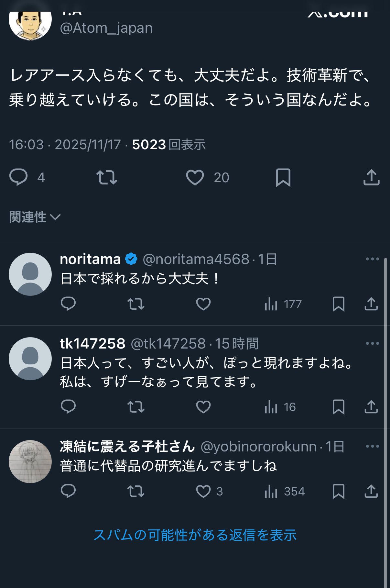Viewport: 390px width, 588px height.
Task: Share the reply from yobinororokunn
Action: pyautogui.click(x=371, y=491)
